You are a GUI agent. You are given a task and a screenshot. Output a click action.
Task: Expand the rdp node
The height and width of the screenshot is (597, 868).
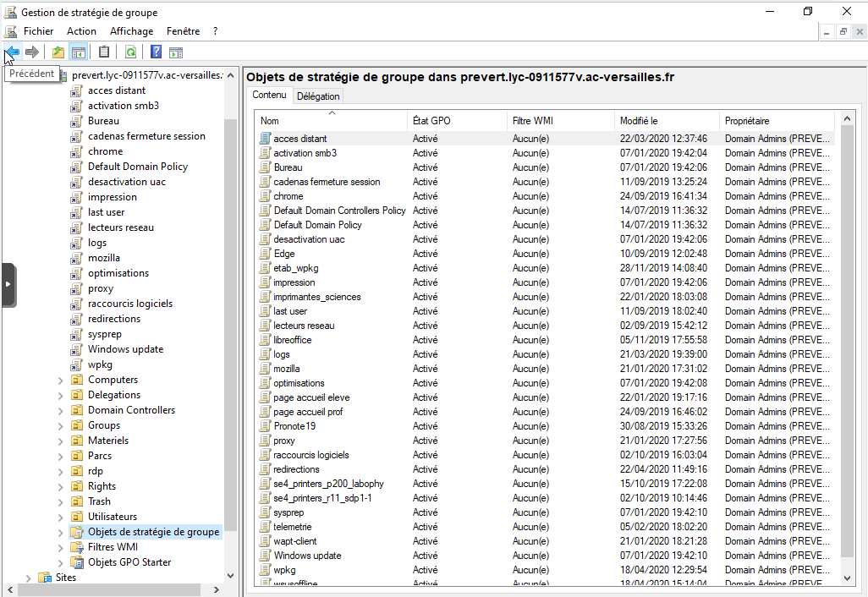(60, 471)
